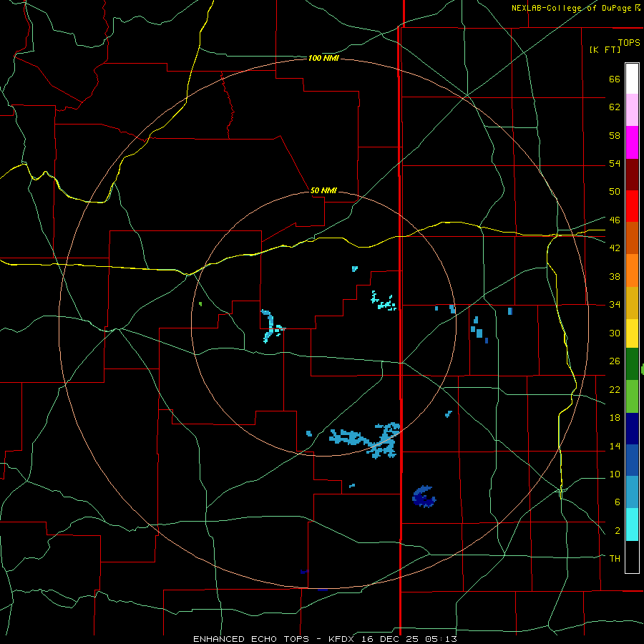644x644 pixels.
Task: Click the legend value 42
Action: tap(615, 248)
